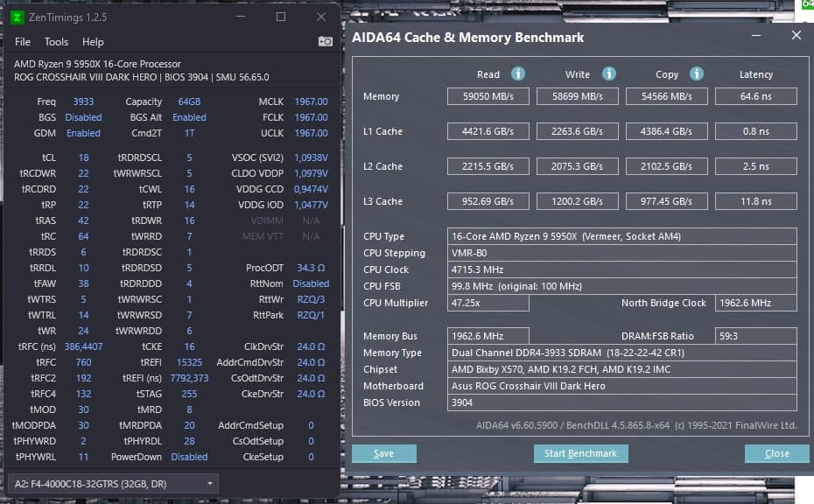This screenshot has width=814, height=504.
Task: Click the tREFI value 15325
Action: point(189,362)
